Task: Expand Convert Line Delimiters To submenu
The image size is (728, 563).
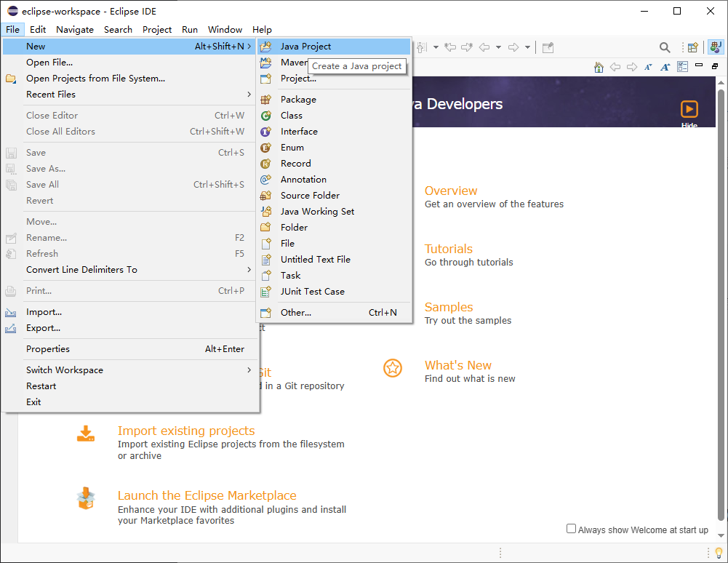Action: pyautogui.click(x=249, y=269)
